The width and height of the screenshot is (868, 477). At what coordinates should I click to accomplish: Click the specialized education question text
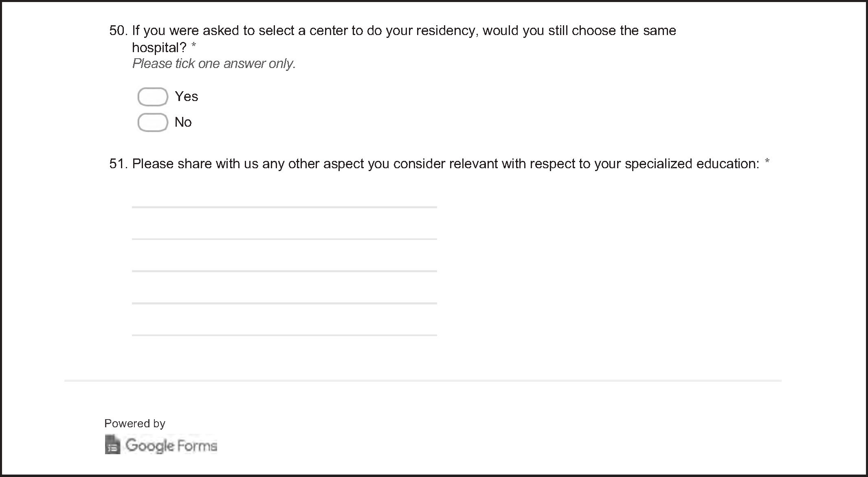445,164
